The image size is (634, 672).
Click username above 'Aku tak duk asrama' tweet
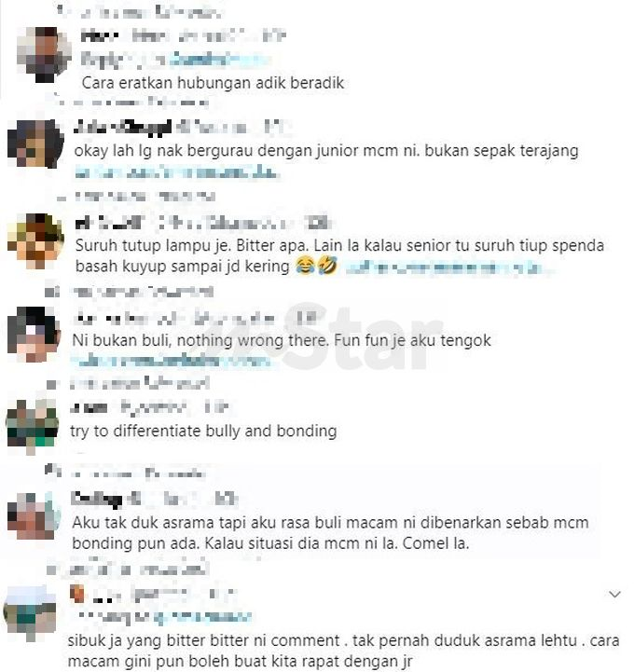(x=96, y=499)
